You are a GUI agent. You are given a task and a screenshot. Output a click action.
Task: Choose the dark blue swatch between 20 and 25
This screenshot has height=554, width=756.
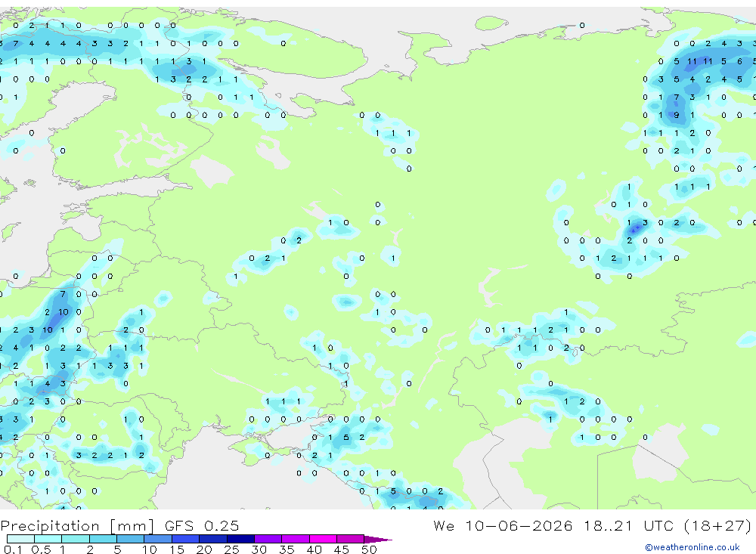click(213, 539)
